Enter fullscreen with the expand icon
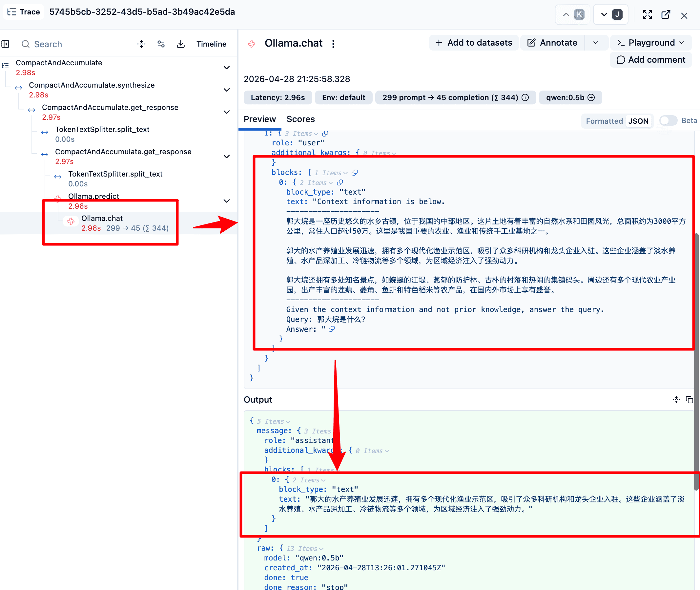700x590 pixels. pos(647,14)
